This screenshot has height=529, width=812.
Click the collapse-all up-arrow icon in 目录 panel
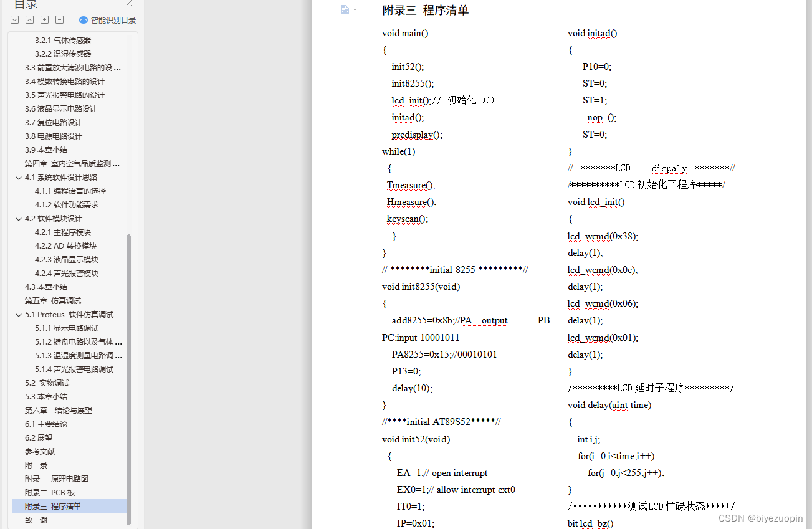coord(30,20)
